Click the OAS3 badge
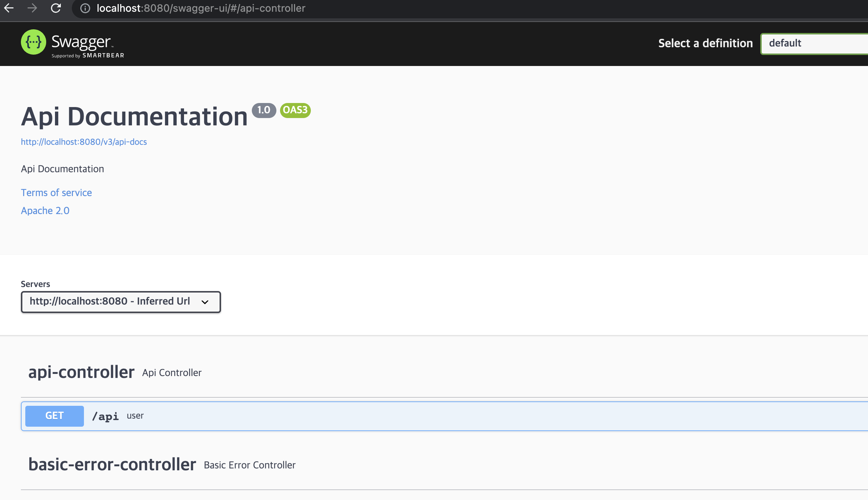Screen dimensions: 868x500 click(x=295, y=110)
